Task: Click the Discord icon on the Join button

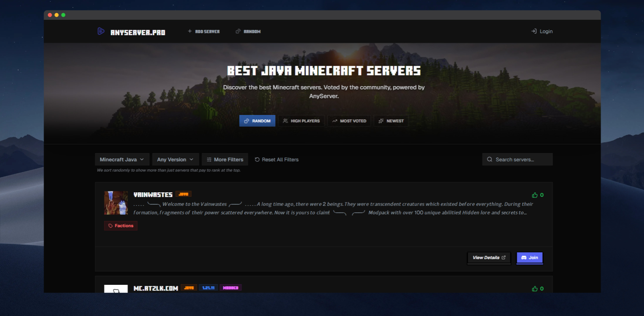Action: tap(524, 258)
